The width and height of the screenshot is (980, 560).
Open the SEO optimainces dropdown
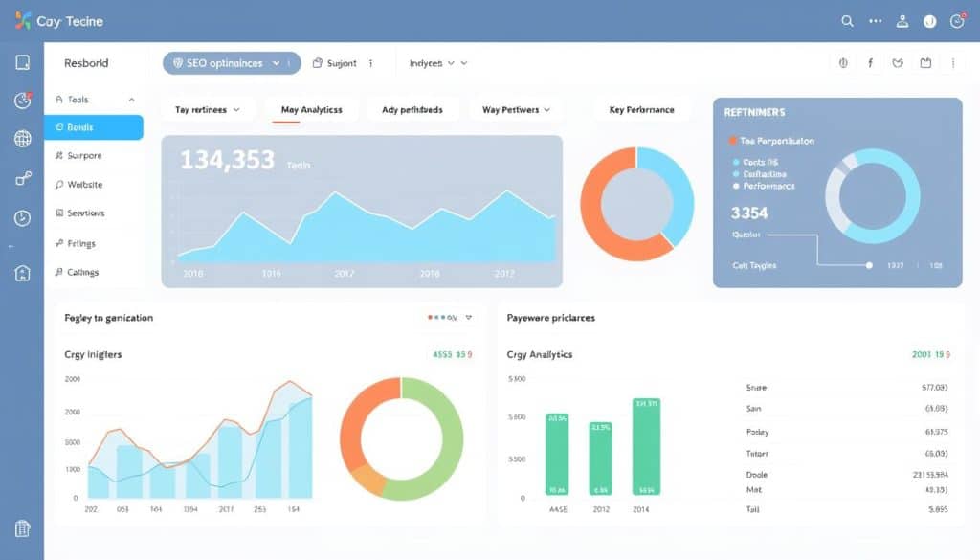pyautogui.click(x=232, y=63)
